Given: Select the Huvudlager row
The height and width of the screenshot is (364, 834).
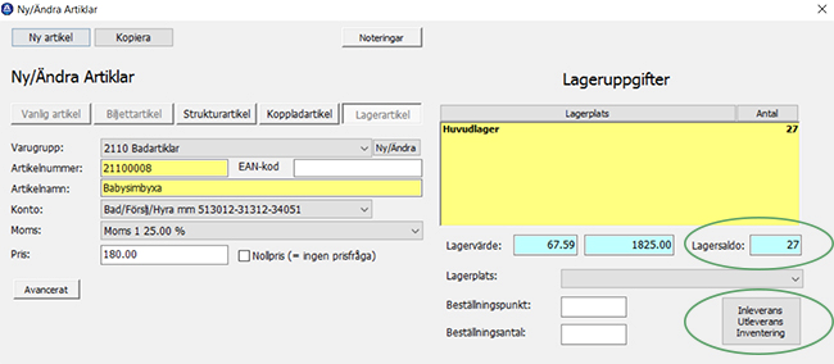Looking at the screenshot, I should coord(620,129).
